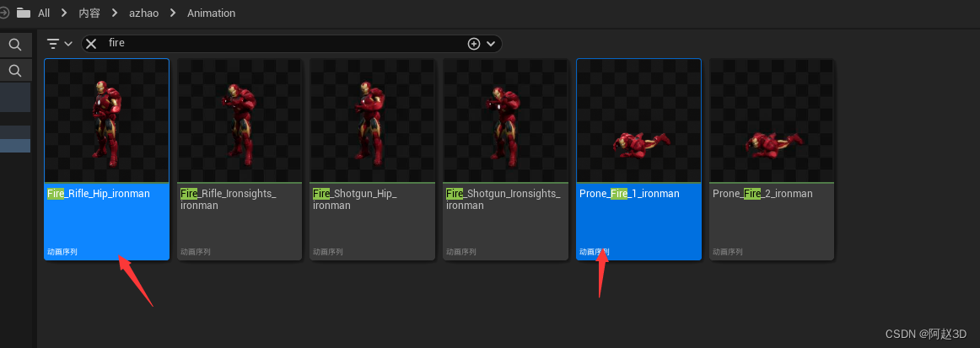Click 动画序列 label under Fire_Shotgun_Hip_ironman
The height and width of the screenshot is (348, 980).
328,253
